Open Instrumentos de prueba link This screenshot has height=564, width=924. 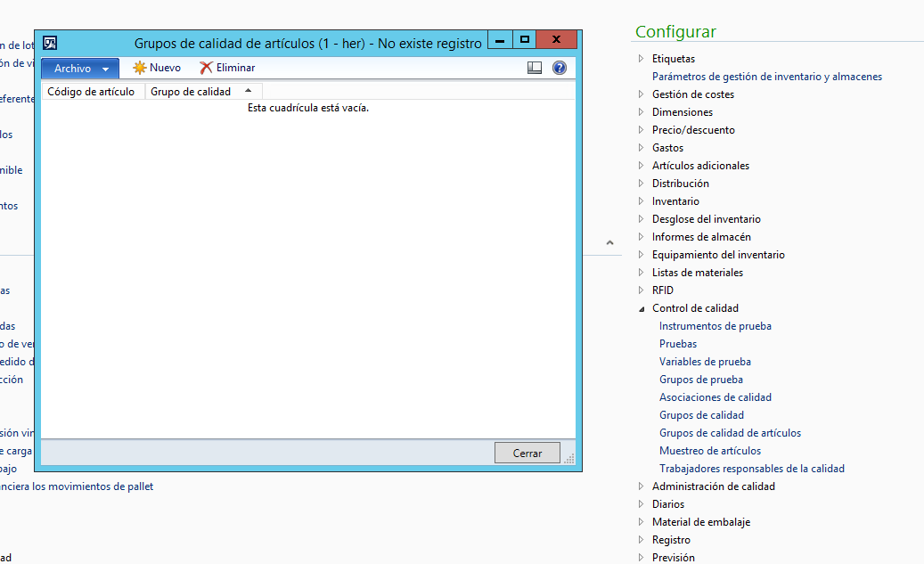[715, 326]
